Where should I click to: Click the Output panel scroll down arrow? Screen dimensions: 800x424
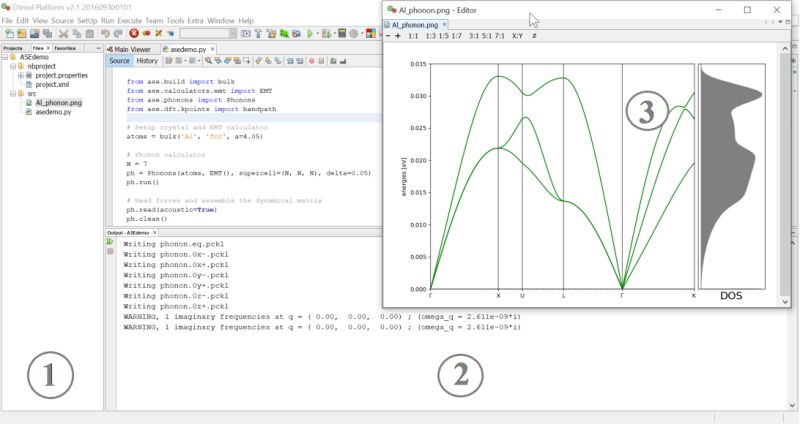792,406
